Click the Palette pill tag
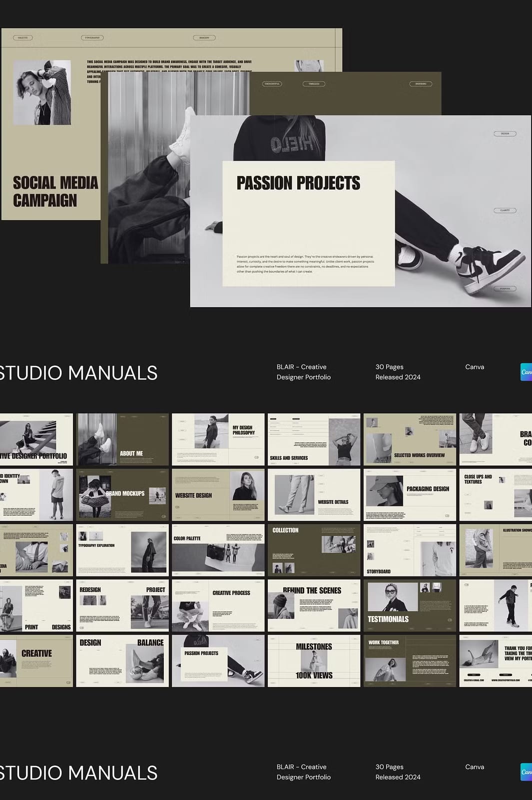This screenshot has height=800, width=532. click(x=23, y=37)
